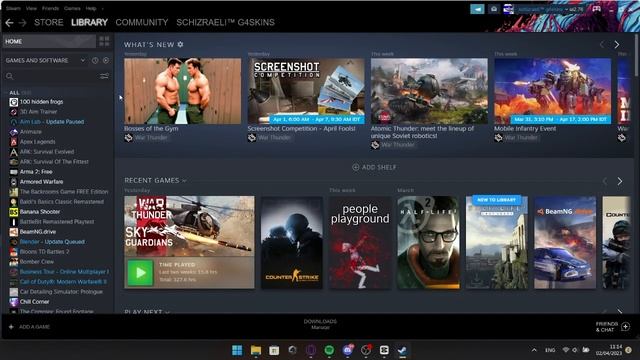This screenshot has height=360, width=640.
Task: Click the Banana Shooter game icon
Action: (x=13, y=212)
